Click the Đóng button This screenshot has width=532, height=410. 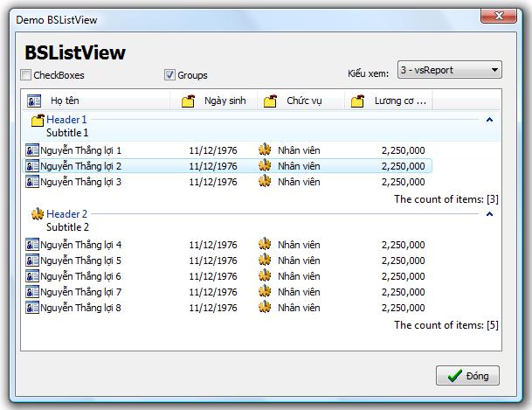(x=467, y=375)
